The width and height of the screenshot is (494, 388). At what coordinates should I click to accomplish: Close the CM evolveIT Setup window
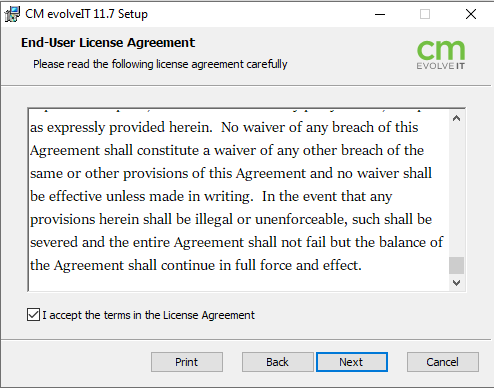(471, 14)
